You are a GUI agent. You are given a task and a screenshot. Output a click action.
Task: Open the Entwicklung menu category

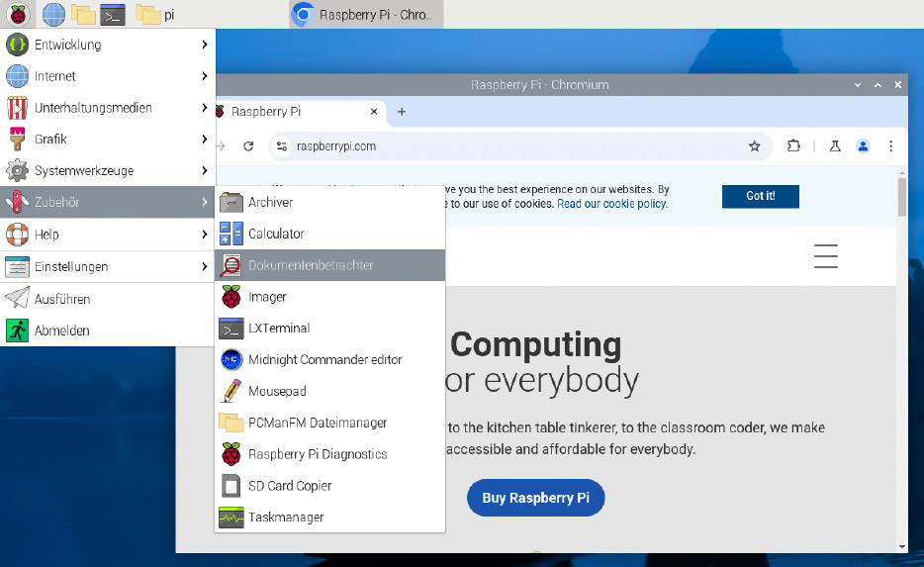pos(107,45)
